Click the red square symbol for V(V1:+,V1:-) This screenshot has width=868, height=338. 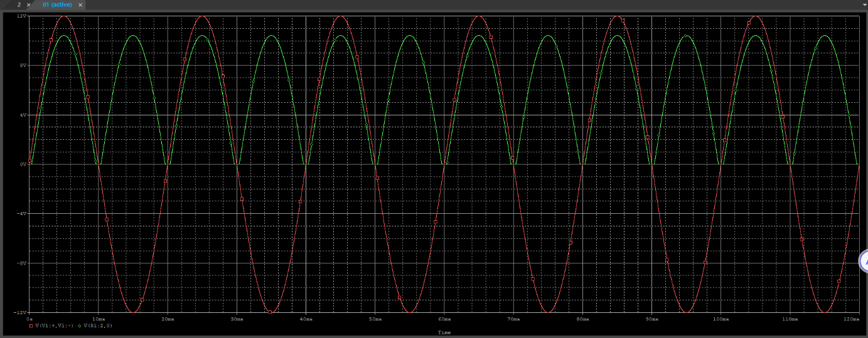coord(31,326)
